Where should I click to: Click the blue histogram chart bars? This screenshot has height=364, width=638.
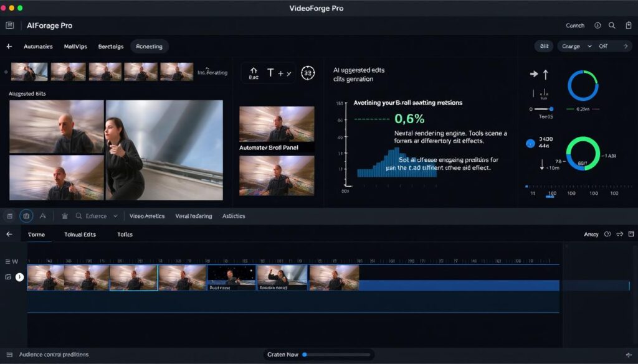point(397,162)
